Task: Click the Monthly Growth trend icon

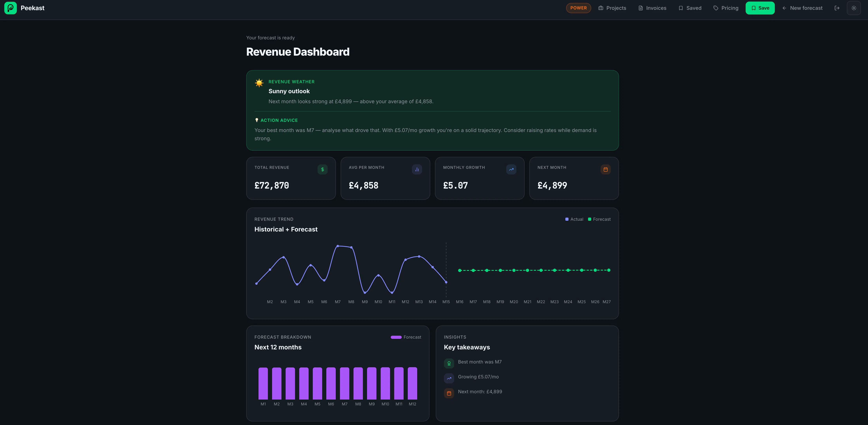Action: coord(511,170)
